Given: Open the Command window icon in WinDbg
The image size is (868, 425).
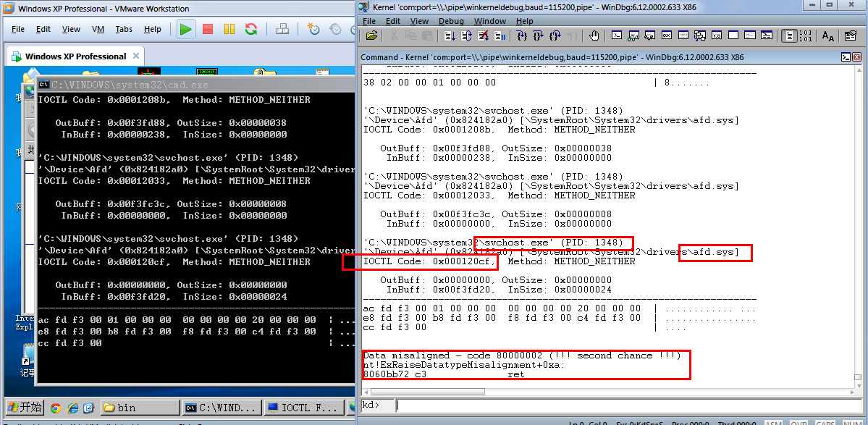Looking at the screenshot, I should pos(617,35).
